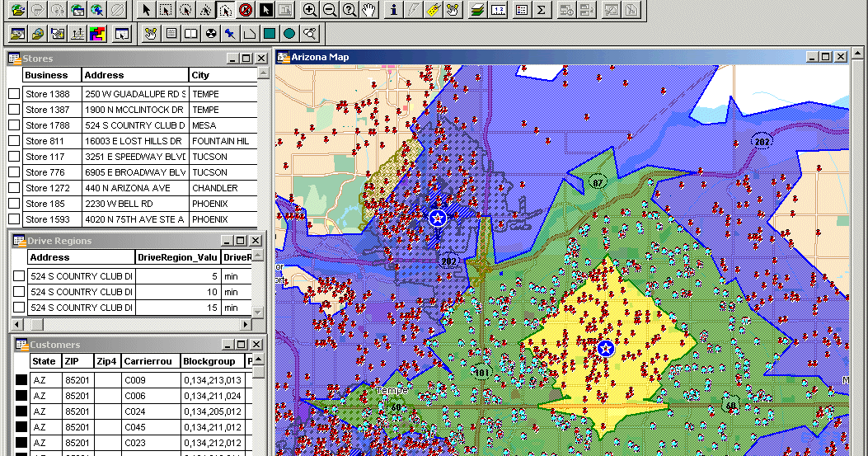Image resolution: width=868 pixels, height=456 pixels.
Task: Click the Sigma statistics icon
Action: (541, 10)
